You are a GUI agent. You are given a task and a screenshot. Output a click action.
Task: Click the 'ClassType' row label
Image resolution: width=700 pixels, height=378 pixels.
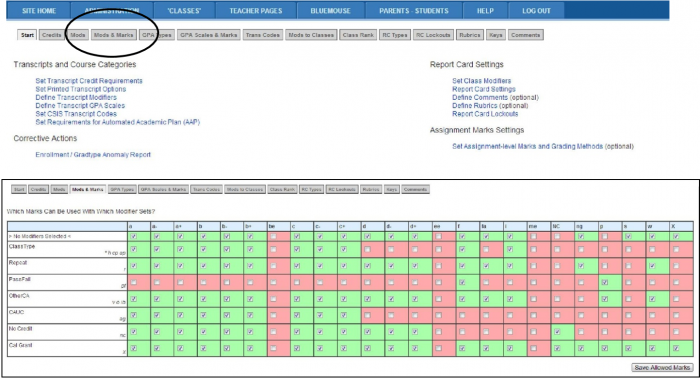(x=21, y=246)
